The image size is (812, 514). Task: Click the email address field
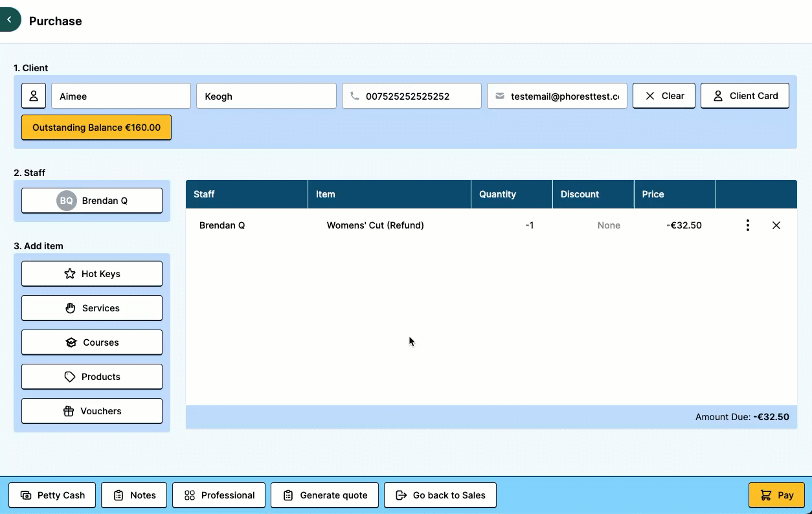tap(557, 96)
